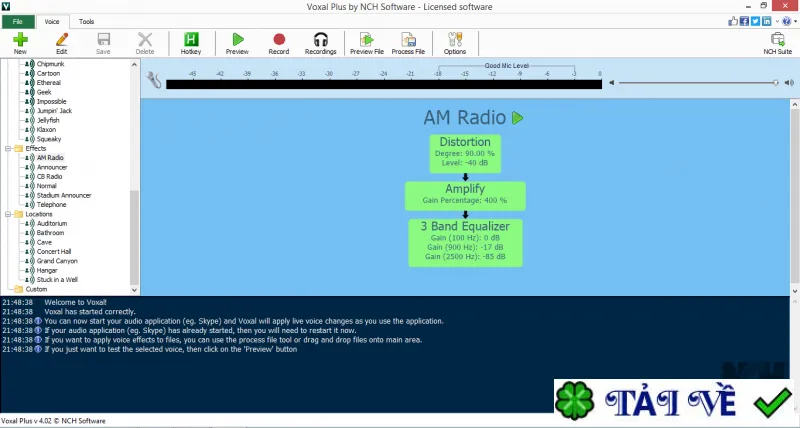Image resolution: width=800 pixels, height=428 pixels.
Task: Select the Telephone voice
Action: click(52, 205)
